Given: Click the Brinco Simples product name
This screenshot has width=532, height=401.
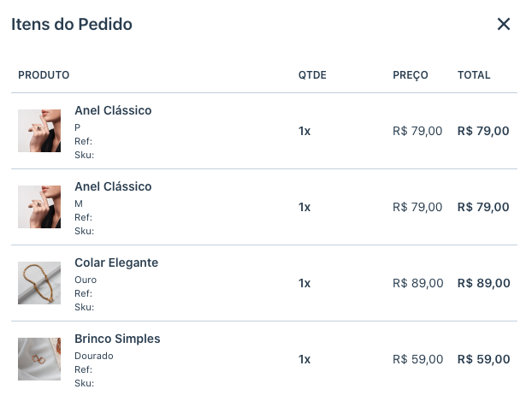Looking at the screenshot, I should pos(117,339).
